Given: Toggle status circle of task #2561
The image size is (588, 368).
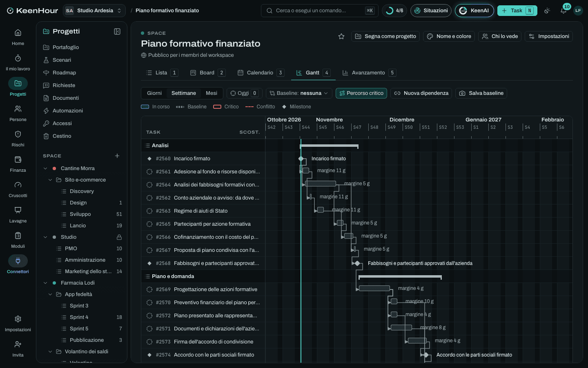Looking at the screenshot, I should [149, 172].
